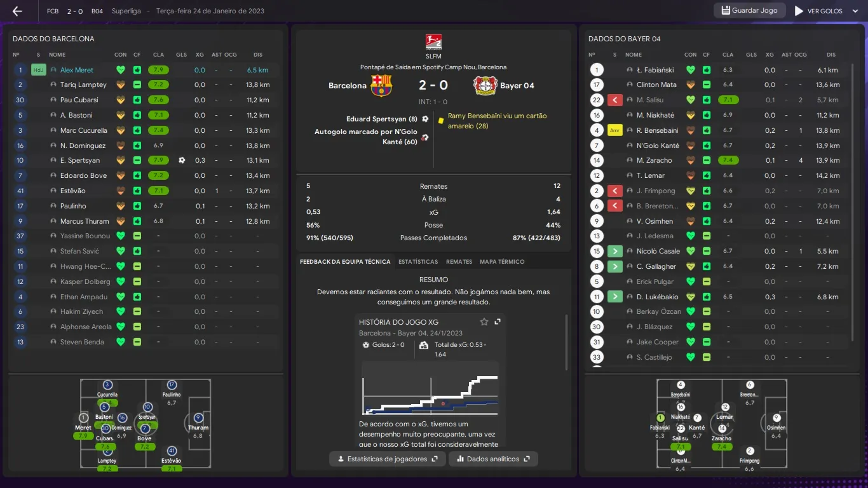The height and width of the screenshot is (488, 868).
Task: Expand the História do Jogo xG card icon
Action: (498, 322)
